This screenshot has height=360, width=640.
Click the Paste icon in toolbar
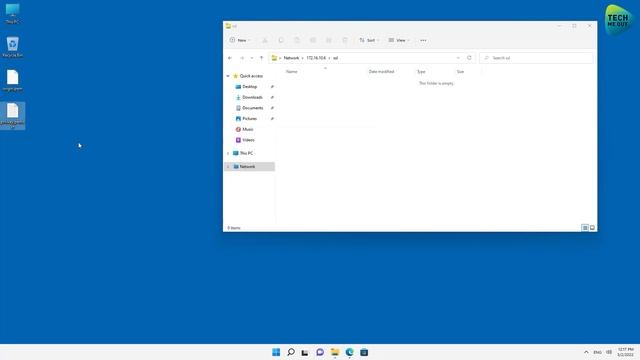point(297,40)
